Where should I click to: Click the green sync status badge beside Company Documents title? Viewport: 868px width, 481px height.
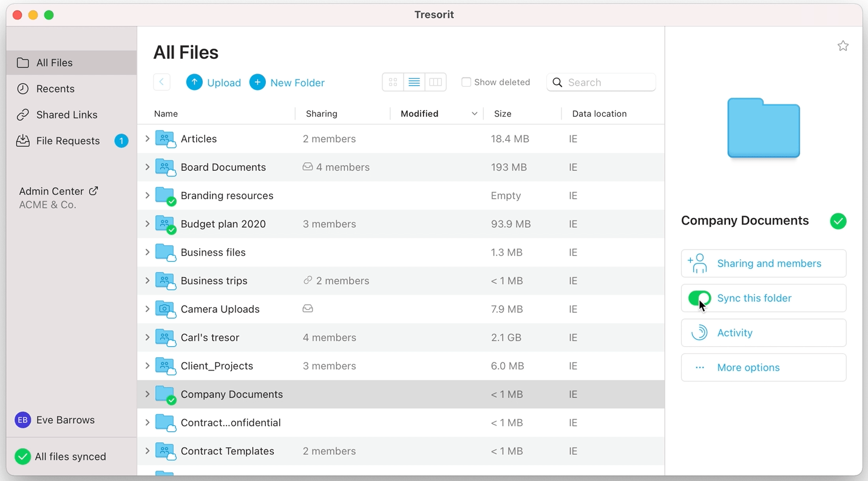[838, 221]
